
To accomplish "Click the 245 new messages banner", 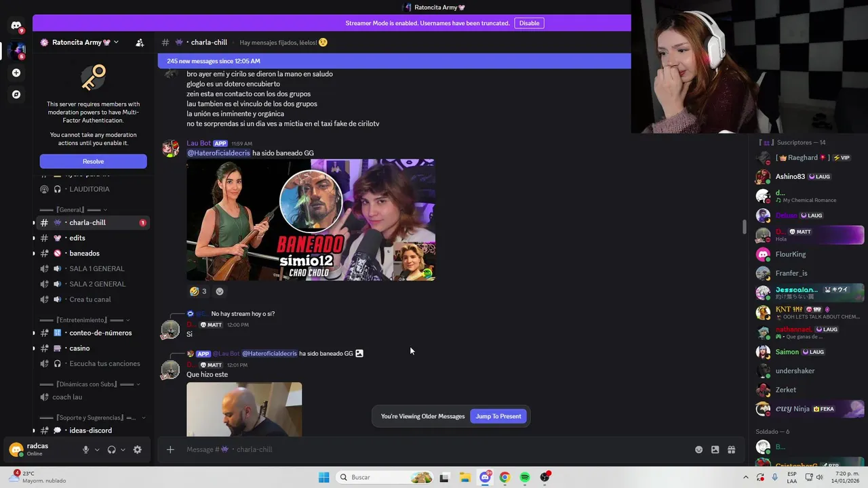I will tap(394, 61).
